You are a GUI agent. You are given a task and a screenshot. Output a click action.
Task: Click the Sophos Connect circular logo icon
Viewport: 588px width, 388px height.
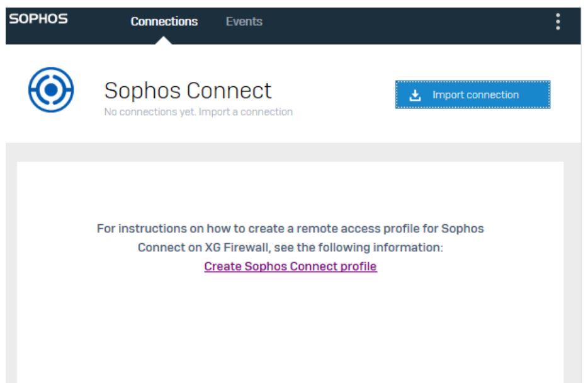pyautogui.click(x=51, y=89)
